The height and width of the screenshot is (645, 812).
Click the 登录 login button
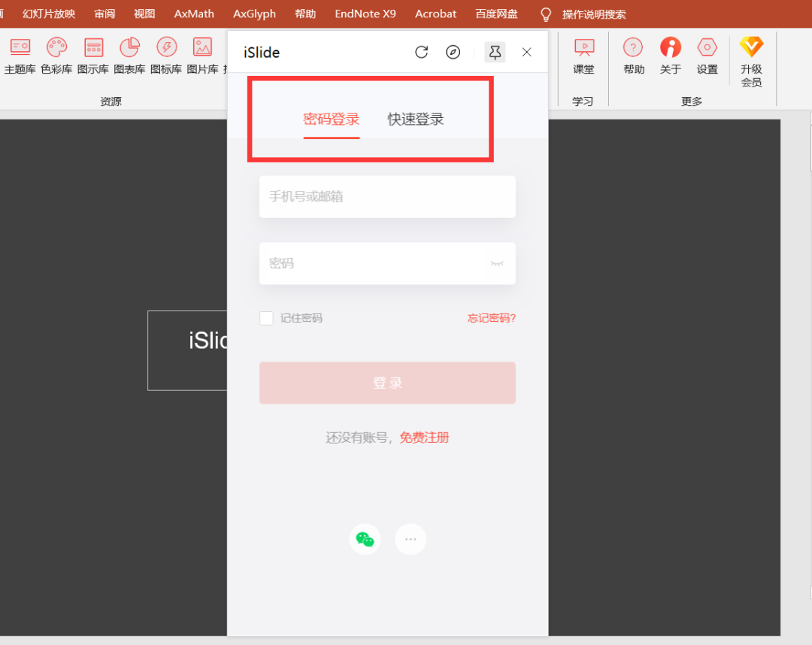click(x=387, y=383)
